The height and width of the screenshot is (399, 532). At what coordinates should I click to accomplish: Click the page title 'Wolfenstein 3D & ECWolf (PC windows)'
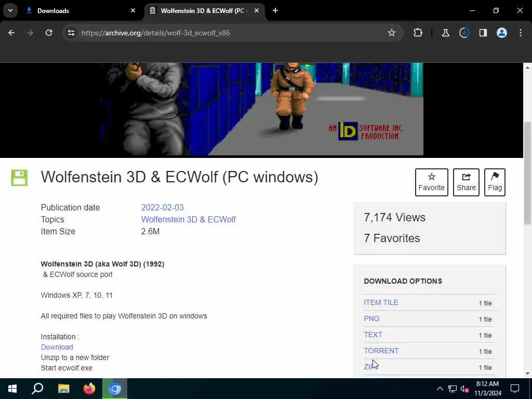[x=179, y=177]
